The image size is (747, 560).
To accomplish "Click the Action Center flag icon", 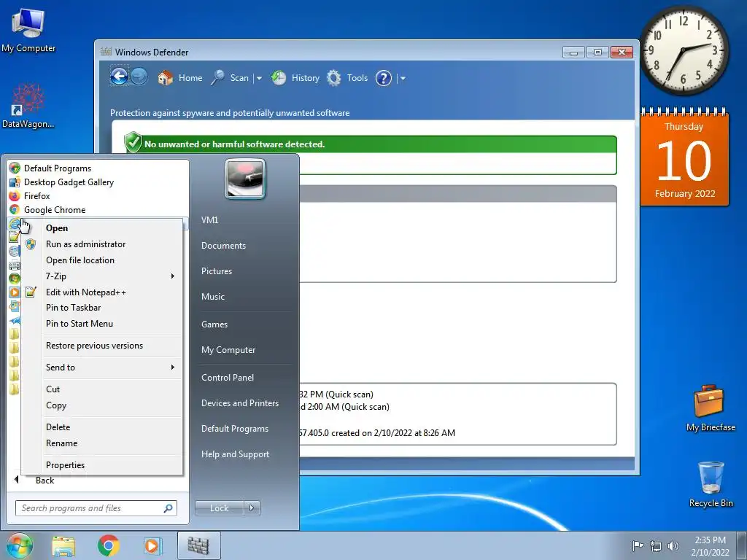I will [637, 545].
